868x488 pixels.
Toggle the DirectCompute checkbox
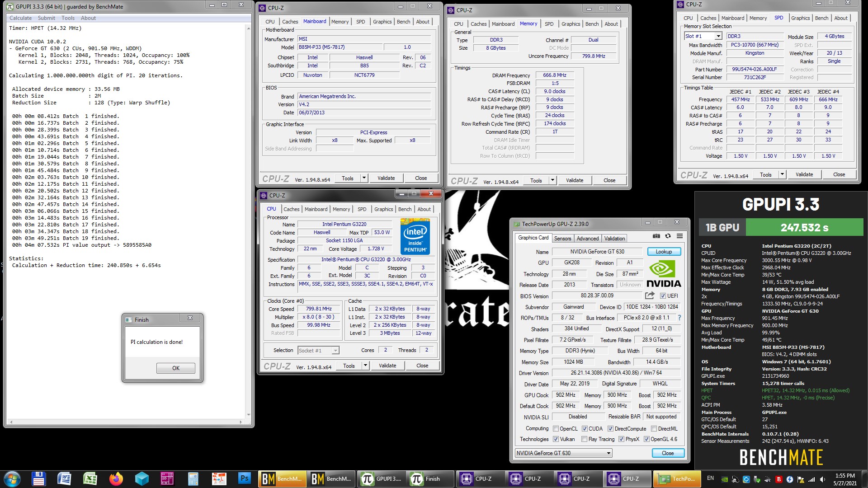pyautogui.click(x=610, y=429)
